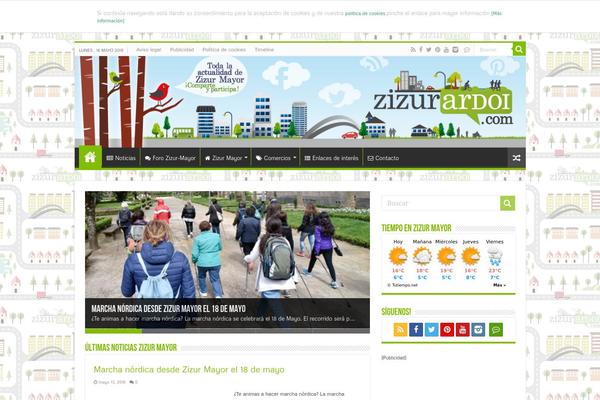Screen dimensions: 600x400
Task: Click the RSS cloud in the header banner
Action: [373, 63]
